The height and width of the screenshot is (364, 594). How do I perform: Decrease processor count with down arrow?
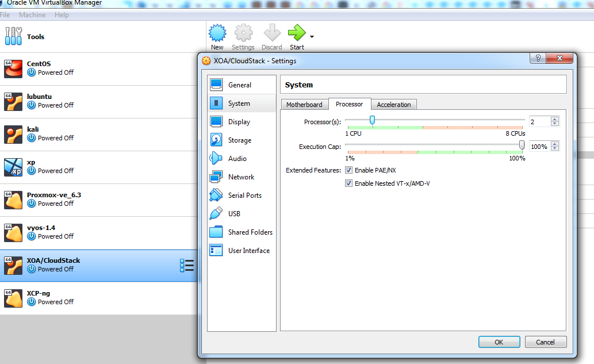point(555,124)
